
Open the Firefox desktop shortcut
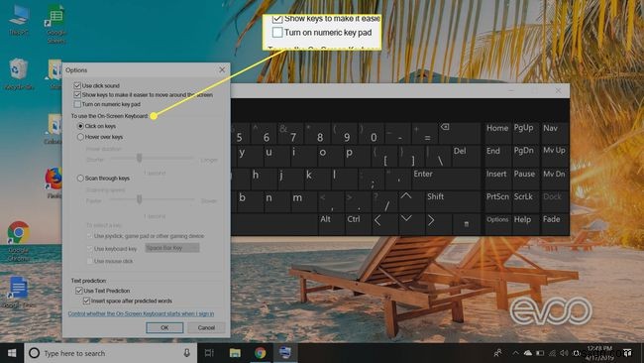pyautogui.click(x=54, y=182)
